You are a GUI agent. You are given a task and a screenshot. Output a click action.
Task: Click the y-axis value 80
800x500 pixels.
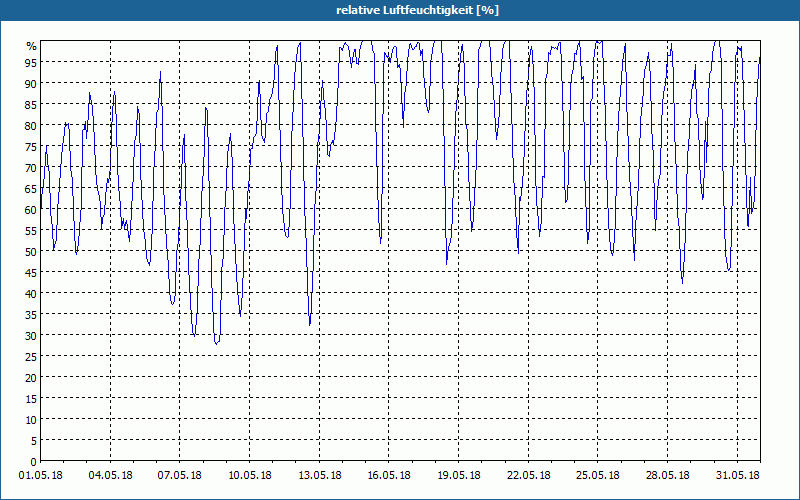(x=31, y=125)
